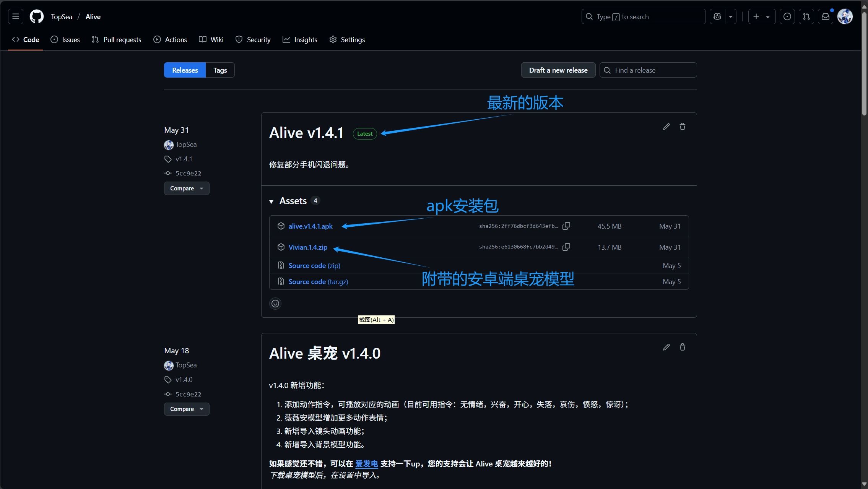Viewport: 868px width, 489px height.
Task: Delete Alive v1.4.1 release with trash icon
Action: tap(682, 127)
